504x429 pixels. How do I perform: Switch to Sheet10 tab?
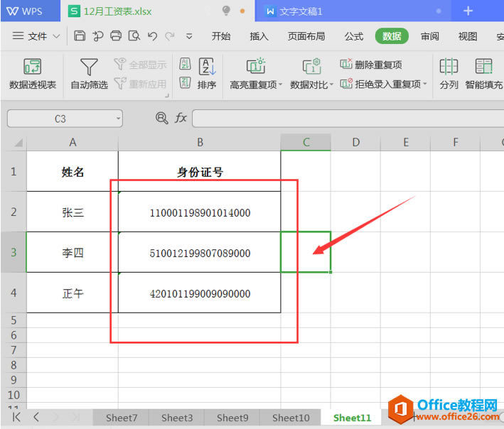click(x=291, y=418)
